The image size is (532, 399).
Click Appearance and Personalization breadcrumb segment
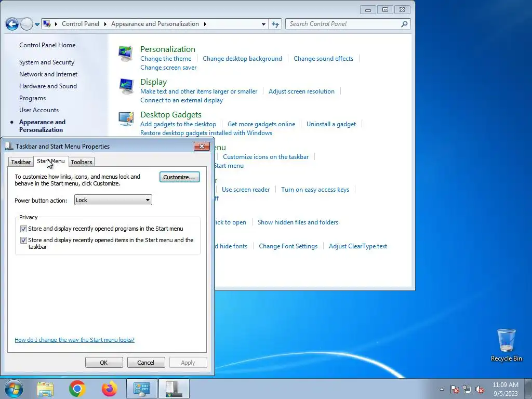155,24
